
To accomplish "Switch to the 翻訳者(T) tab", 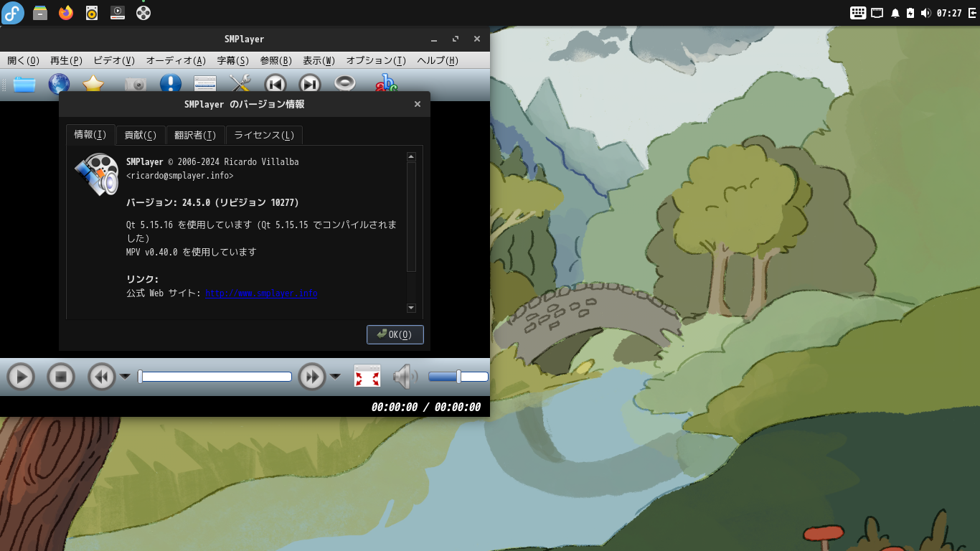I will 195,136.
